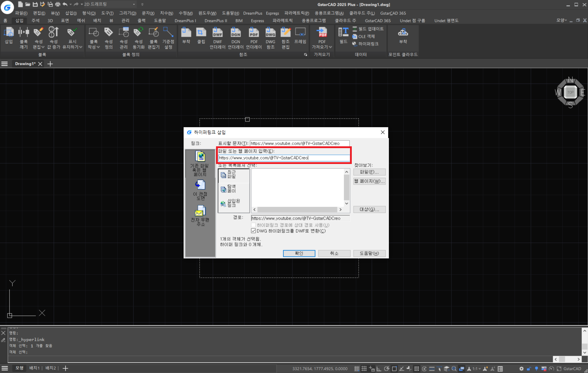The image size is (588, 373).
Task: Click the 확인 button
Action: tap(299, 253)
